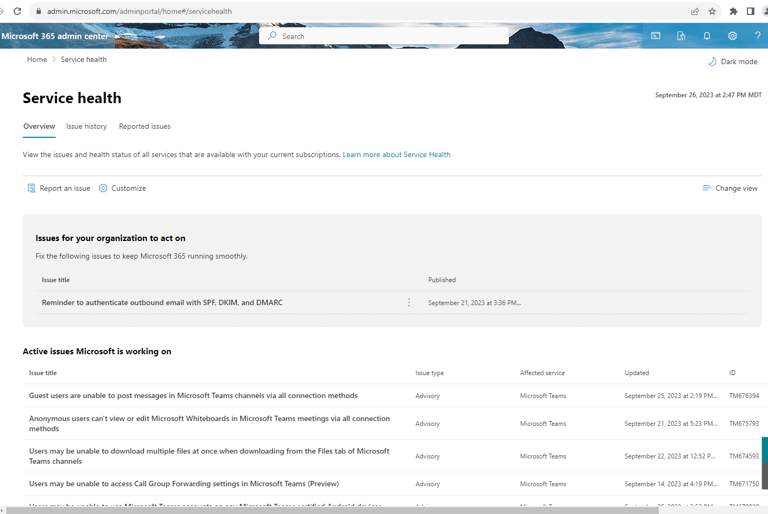Toggle Dark mode
This screenshot has height=514, width=768.
pos(733,61)
